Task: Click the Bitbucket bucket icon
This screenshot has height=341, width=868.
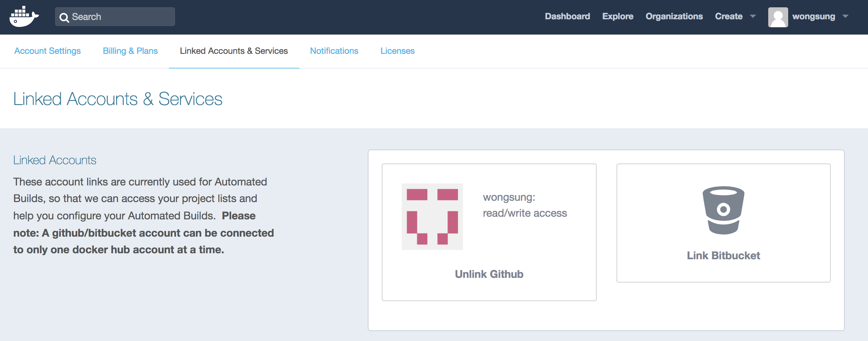Action: 723,210
